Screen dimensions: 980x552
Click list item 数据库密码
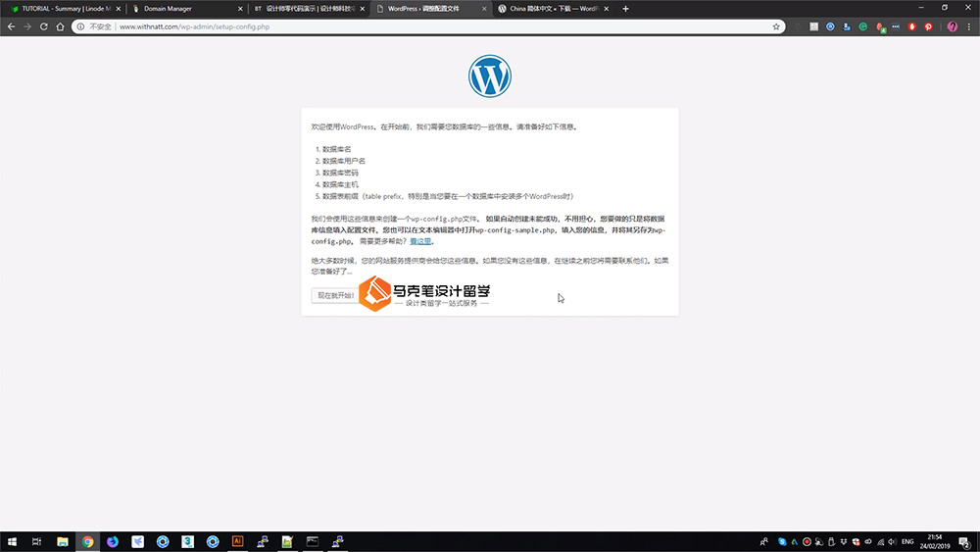pos(340,174)
